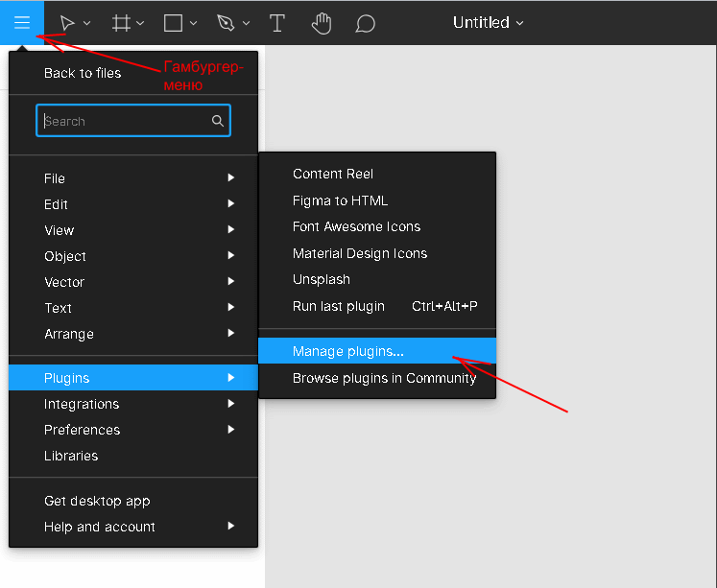Expand the Edit submenu arrow

point(231,203)
